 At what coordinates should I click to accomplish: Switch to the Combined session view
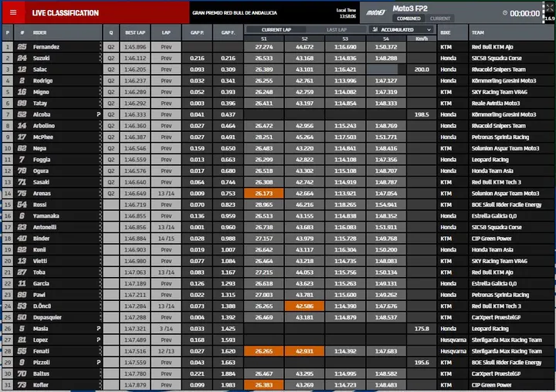click(x=409, y=19)
